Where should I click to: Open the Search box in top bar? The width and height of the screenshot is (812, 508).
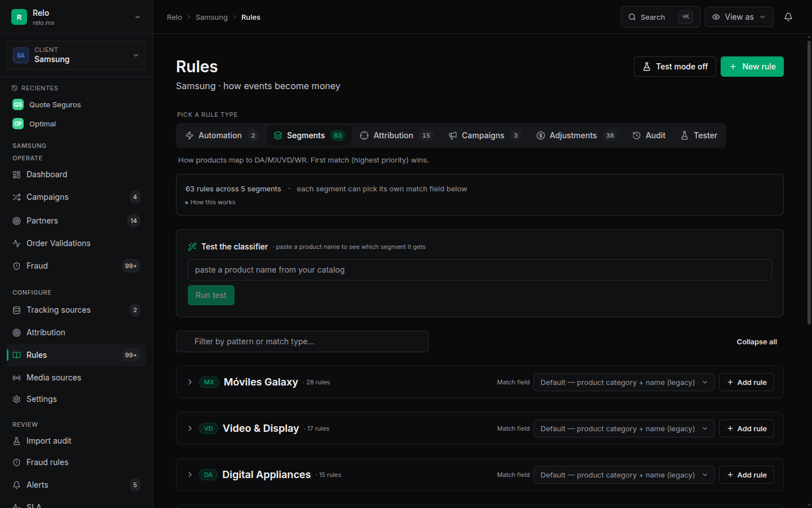(660, 17)
